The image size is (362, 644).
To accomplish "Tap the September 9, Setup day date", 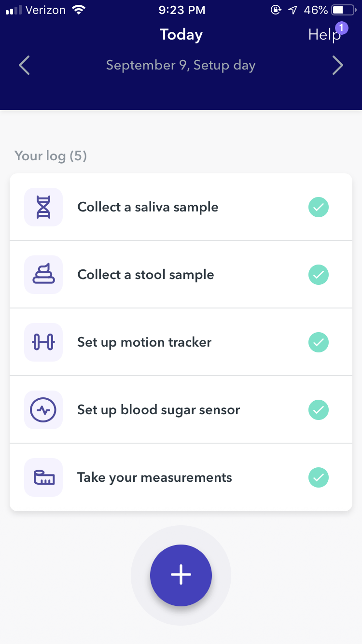I will pos(181,65).
